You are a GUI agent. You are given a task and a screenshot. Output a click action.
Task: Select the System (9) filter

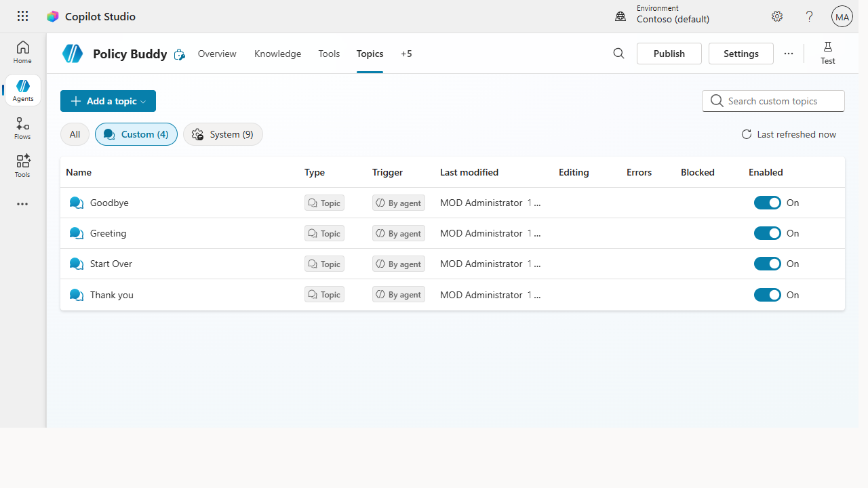point(223,134)
